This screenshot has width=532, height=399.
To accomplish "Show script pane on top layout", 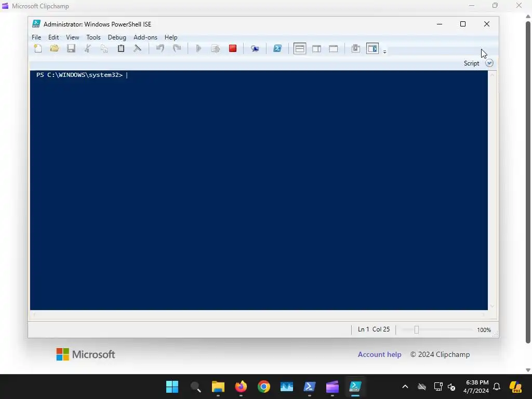I will tap(300, 48).
